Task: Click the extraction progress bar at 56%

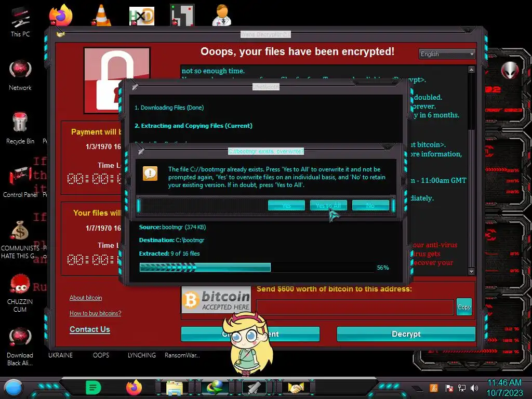Action: coord(257,268)
